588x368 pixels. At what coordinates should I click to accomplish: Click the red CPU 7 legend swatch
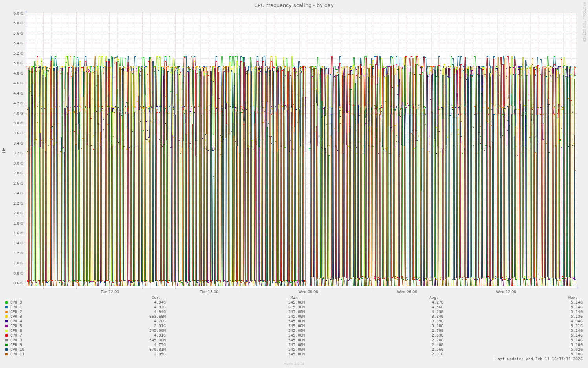[7, 335]
